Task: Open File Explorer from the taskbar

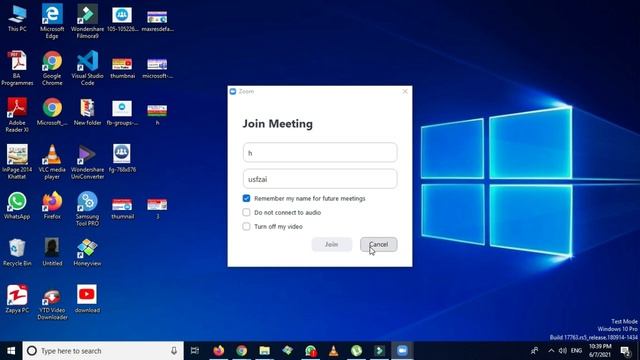Action: pos(264,351)
